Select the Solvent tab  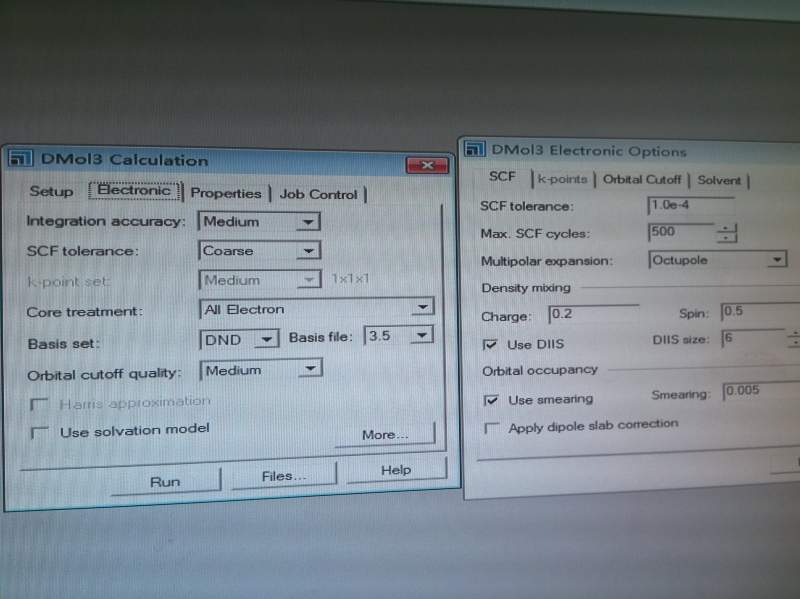click(x=719, y=180)
